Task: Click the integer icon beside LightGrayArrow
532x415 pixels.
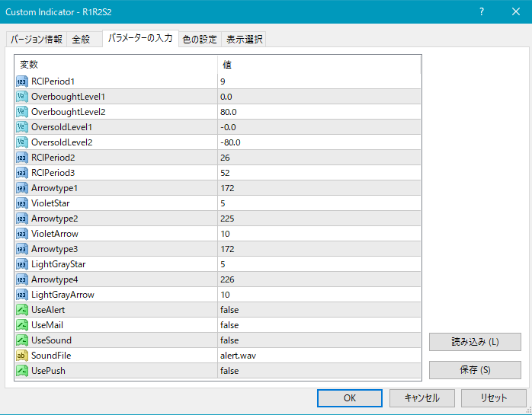Action: click(21, 295)
